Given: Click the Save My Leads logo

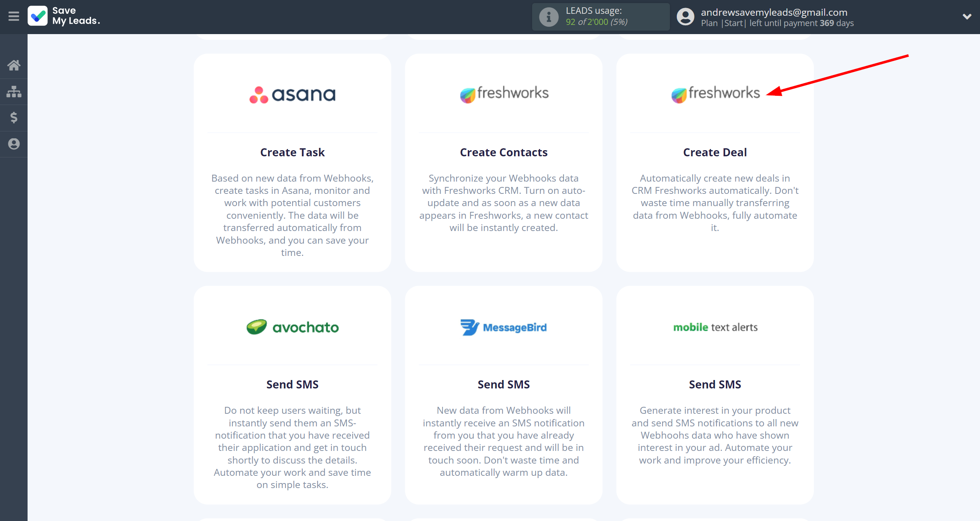Looking at the screenshot, I should pos(64,16).
